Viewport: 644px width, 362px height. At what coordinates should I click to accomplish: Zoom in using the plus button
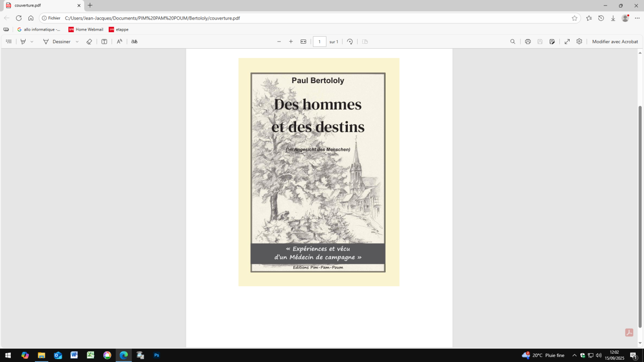pyautogui.click(x=291, y=41)
